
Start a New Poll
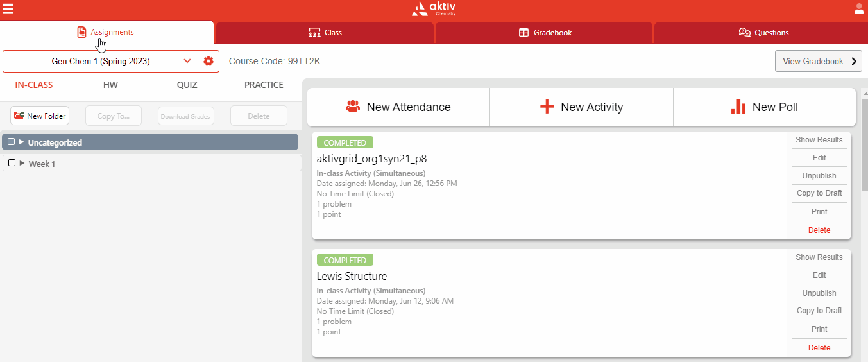coord(764,107)
